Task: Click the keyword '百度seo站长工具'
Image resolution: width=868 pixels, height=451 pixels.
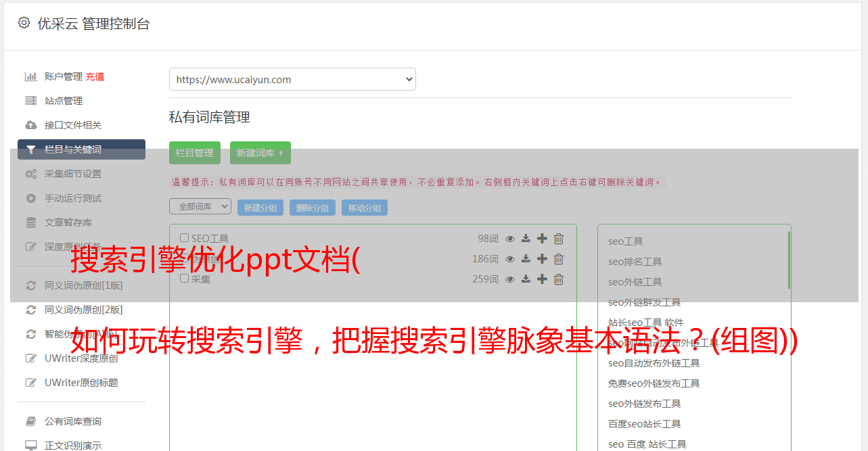Action: click(x=645, y=424)
